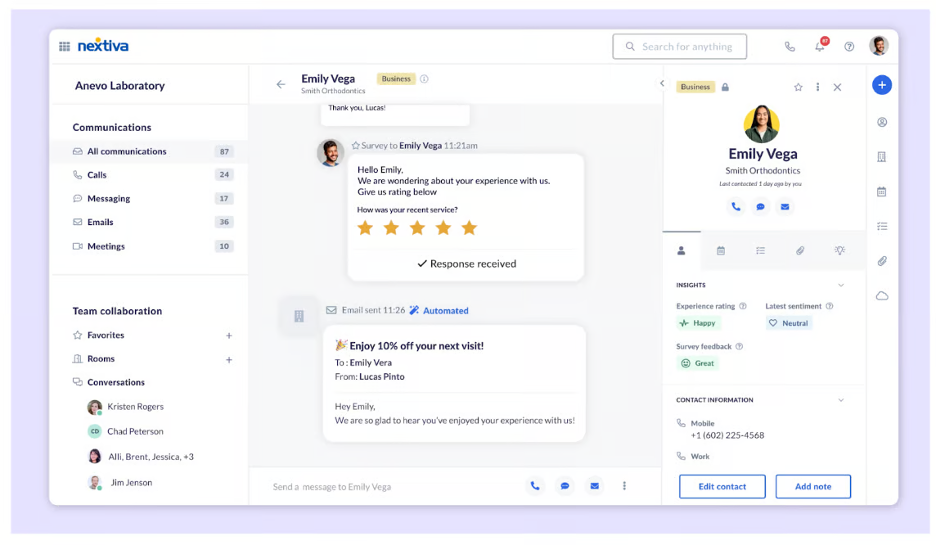Click the Business tag info icon

point(424,79)
